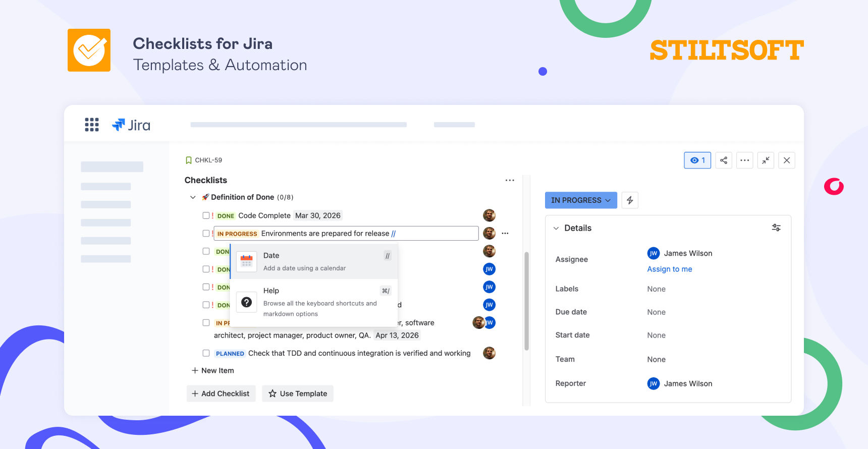Click the Jira logo
The width and height of the screenshot is (868, 449).
[x=131, y=125]
